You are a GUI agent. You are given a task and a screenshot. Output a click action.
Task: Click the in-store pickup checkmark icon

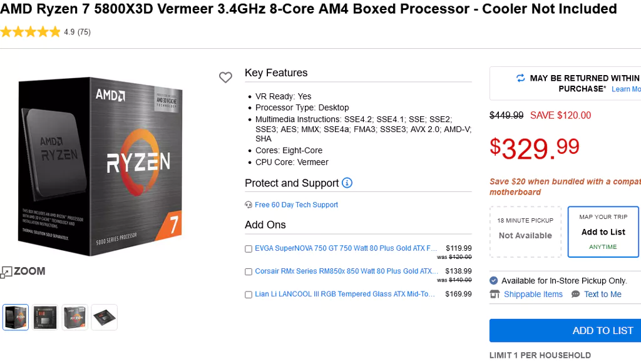pyautogui.click(x=494, y=281)
